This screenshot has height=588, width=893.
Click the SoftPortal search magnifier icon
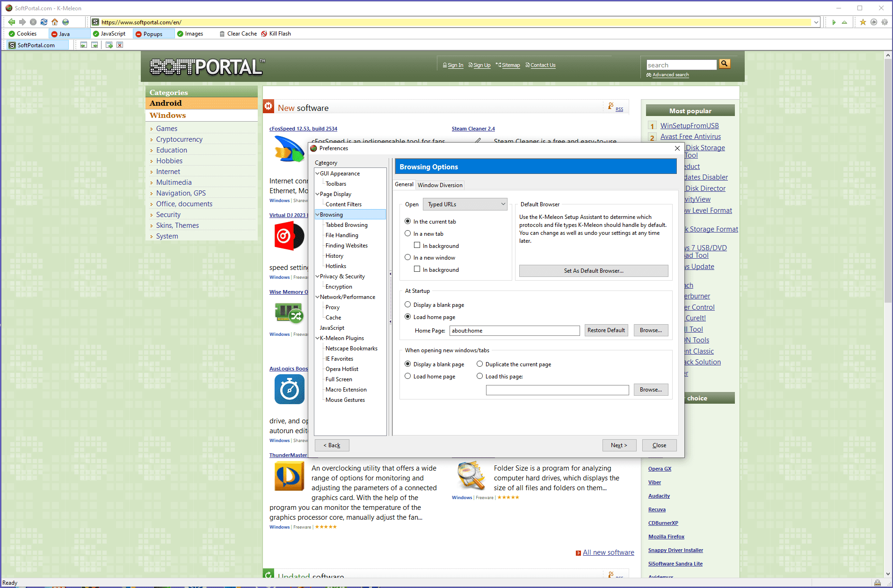coord(725,64)
